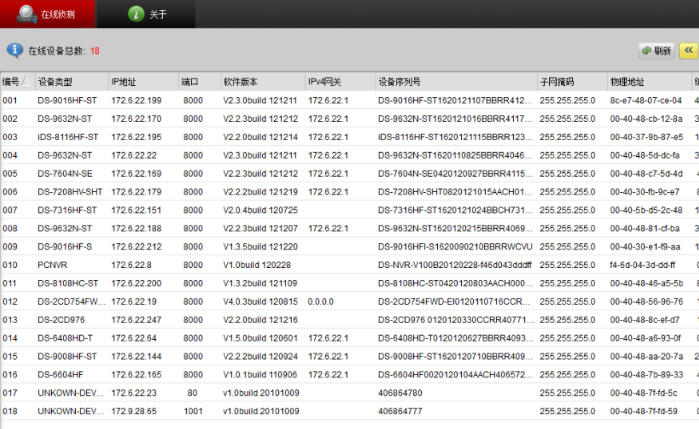Screen dimensions: 699x429
Task: Sort by the 编号 column header
Action: (16, 82)
